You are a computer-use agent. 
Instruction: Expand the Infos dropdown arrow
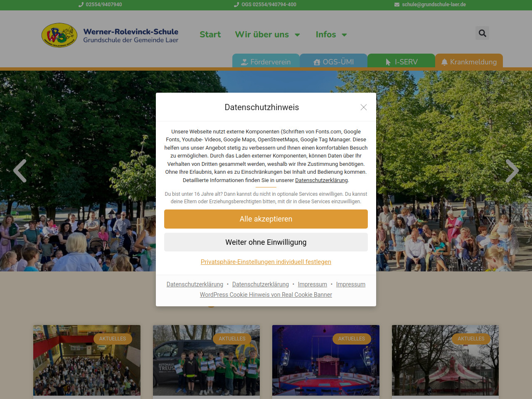pos(344,35)
